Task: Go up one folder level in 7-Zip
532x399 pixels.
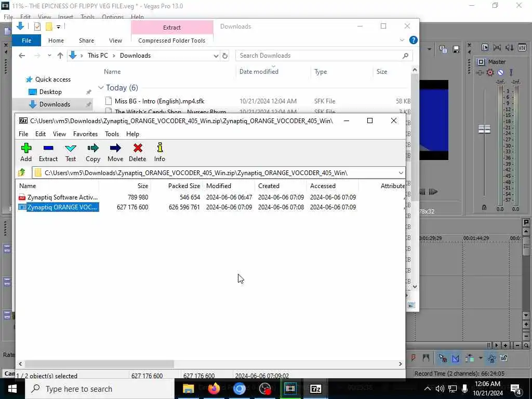Action: 22,172
